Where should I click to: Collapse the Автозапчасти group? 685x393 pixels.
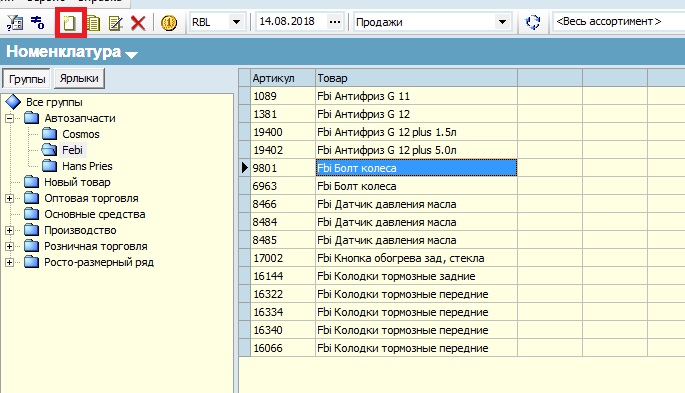pos(9,118)
